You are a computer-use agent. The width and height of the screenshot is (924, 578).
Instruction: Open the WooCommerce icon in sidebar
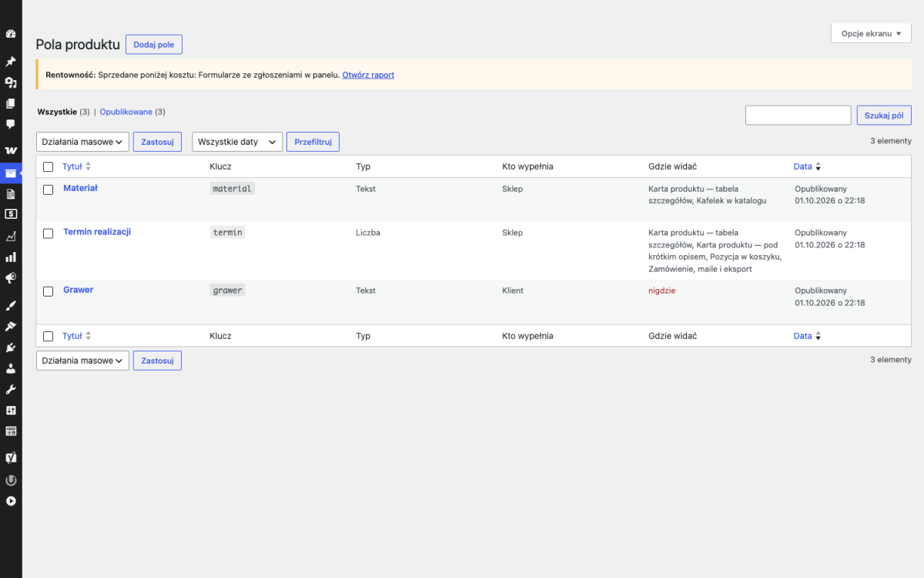(11, 150)
